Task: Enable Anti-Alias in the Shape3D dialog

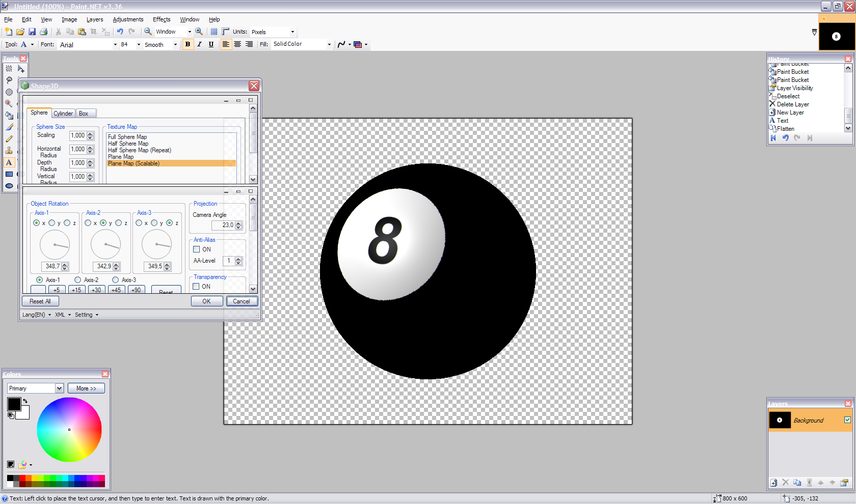Action: point(196,249)
